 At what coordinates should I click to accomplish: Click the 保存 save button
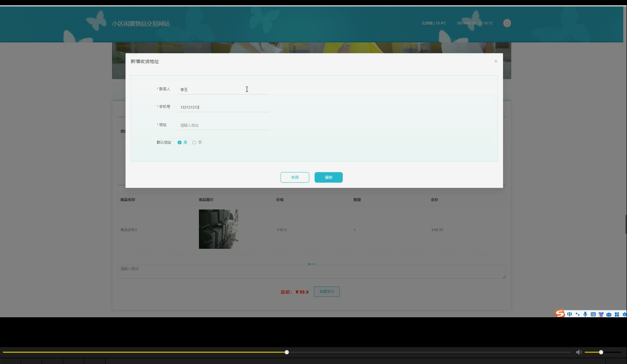pyautogui.click(x=328, y=177)
